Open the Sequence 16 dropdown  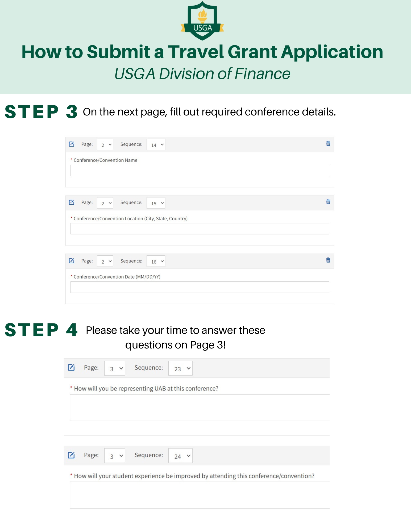click(156, 261)
